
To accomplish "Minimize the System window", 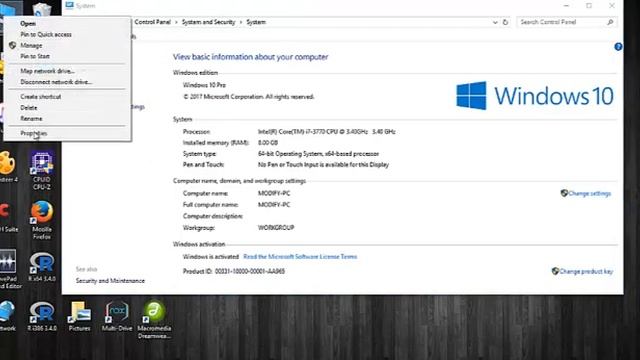I will tap(566, 6).
